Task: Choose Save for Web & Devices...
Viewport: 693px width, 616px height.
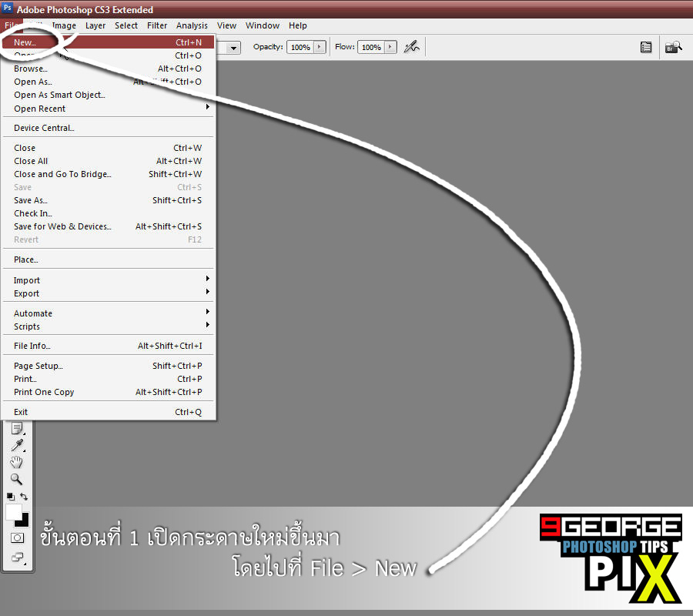Action: (109, 226)
